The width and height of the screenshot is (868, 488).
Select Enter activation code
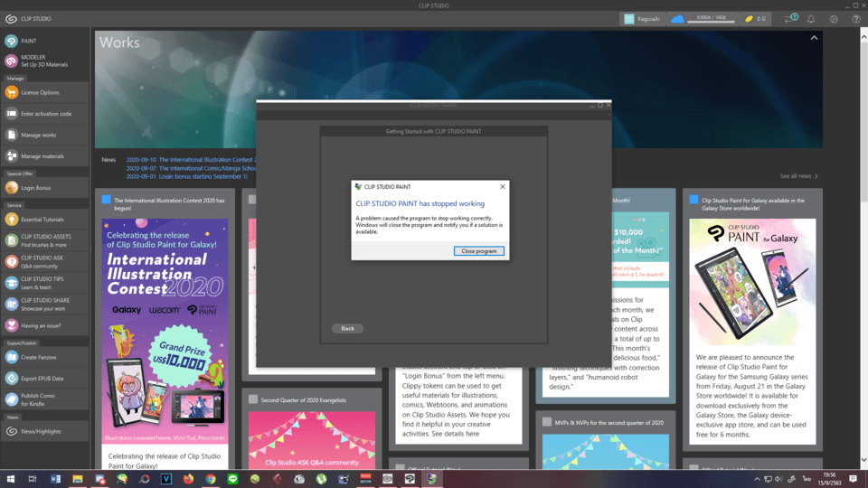(44, 114)
